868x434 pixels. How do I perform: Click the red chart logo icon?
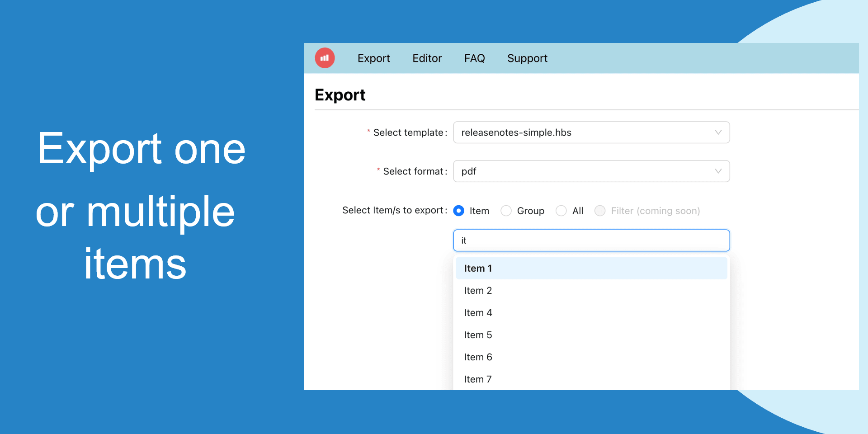pyautogui.click(x=325, y=58)
